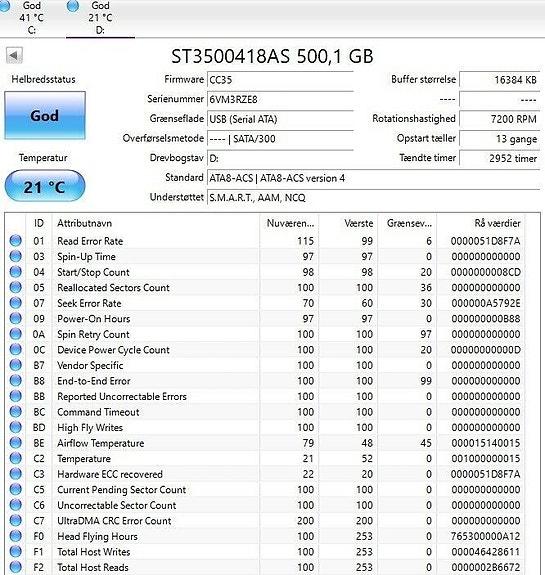Click status icon for Reallocated Sectors Count
545x575 pixels.
[15, 287]
